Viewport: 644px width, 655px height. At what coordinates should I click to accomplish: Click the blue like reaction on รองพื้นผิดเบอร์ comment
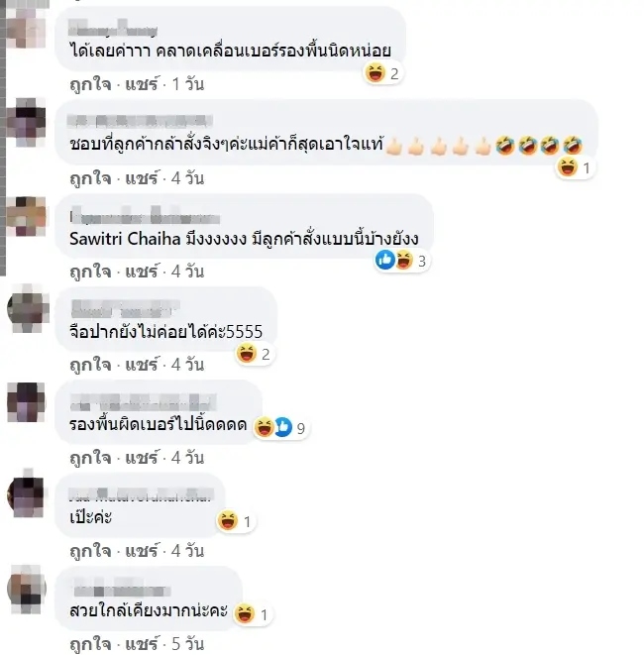click(x=282, y=427)
